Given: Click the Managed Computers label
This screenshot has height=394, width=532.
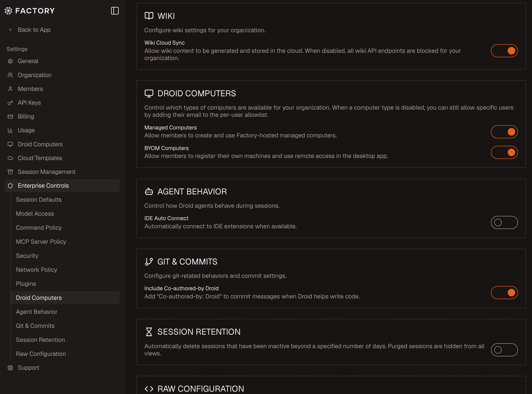Looking at the screenshot, I should tap(171, 128).
